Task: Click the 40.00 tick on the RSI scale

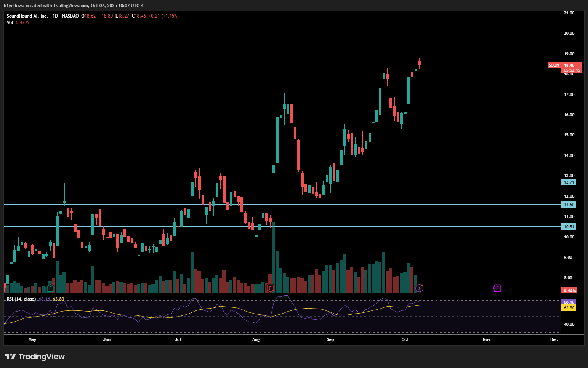Action: pyautogui.click(x=569, y=324)
